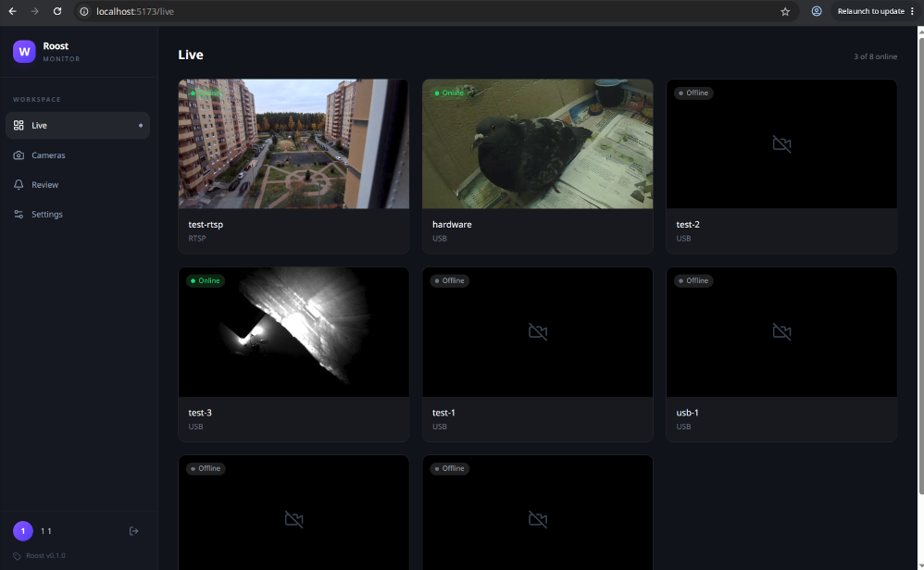
Task: Click the usb-1 camera name
Action: (x=687, y=413)
